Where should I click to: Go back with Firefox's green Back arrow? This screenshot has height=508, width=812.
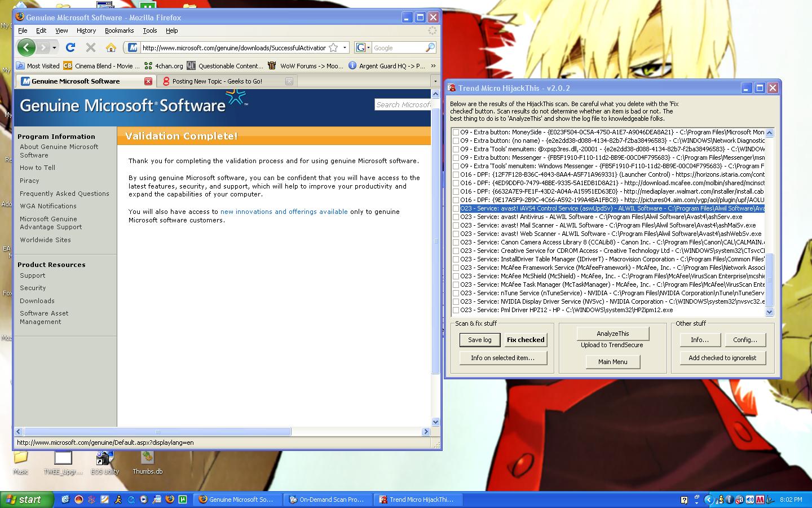coord(26,47)
